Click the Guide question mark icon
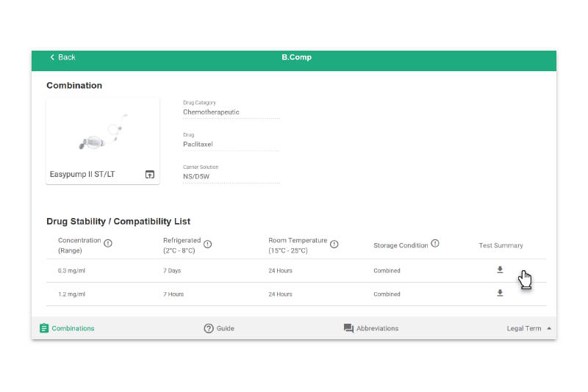The height and width of the screenshot is (392, 588). [x=209, y=328]
